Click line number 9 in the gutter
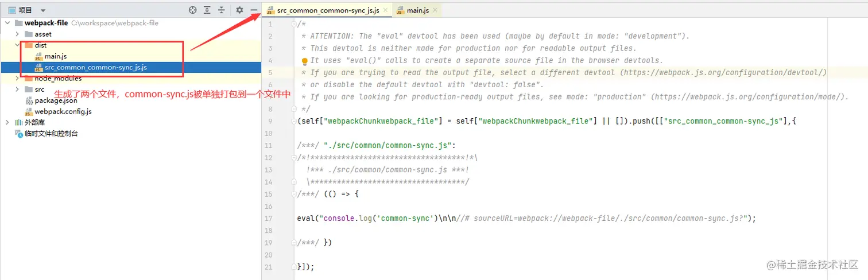The image size is (868, 280). (270, 121)
